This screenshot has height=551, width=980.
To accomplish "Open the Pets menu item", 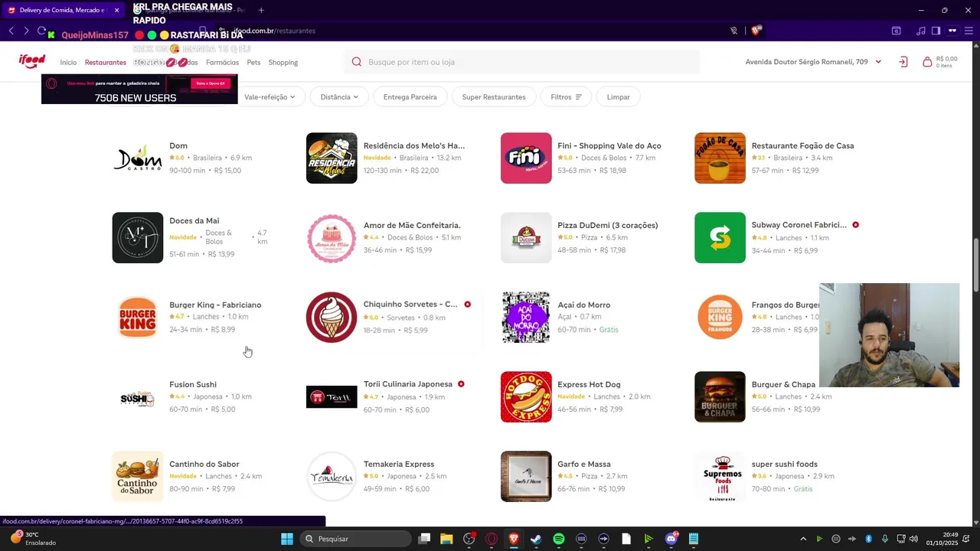I will 253,63.
